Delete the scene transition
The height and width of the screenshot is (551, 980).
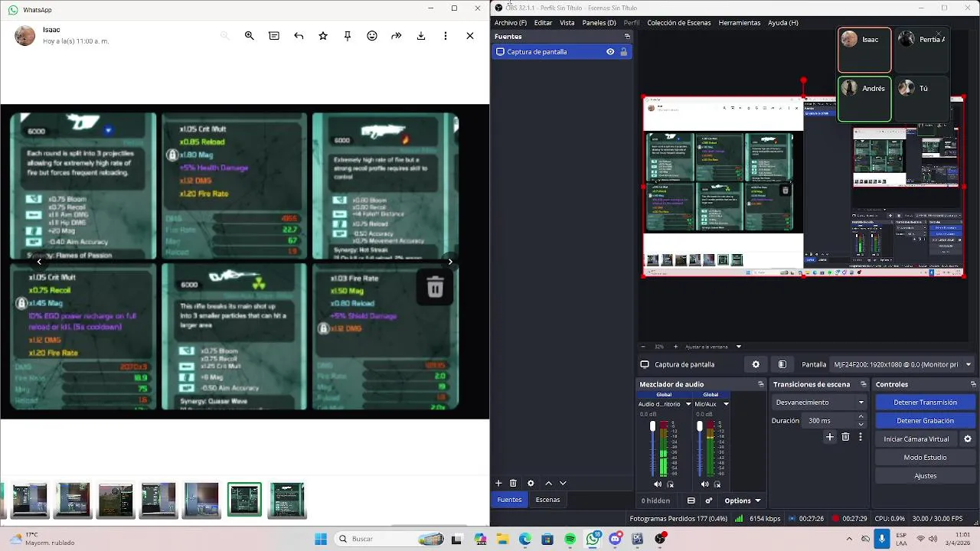point(845,437)
